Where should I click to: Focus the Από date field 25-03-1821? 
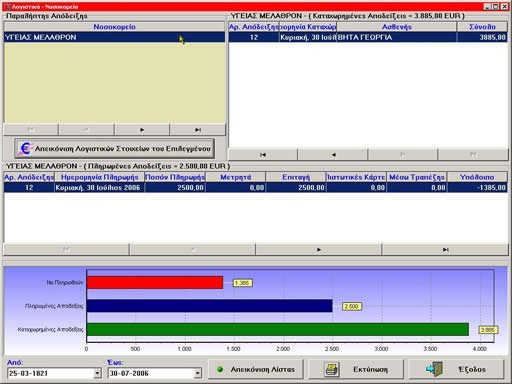click(x=50, y=373)
